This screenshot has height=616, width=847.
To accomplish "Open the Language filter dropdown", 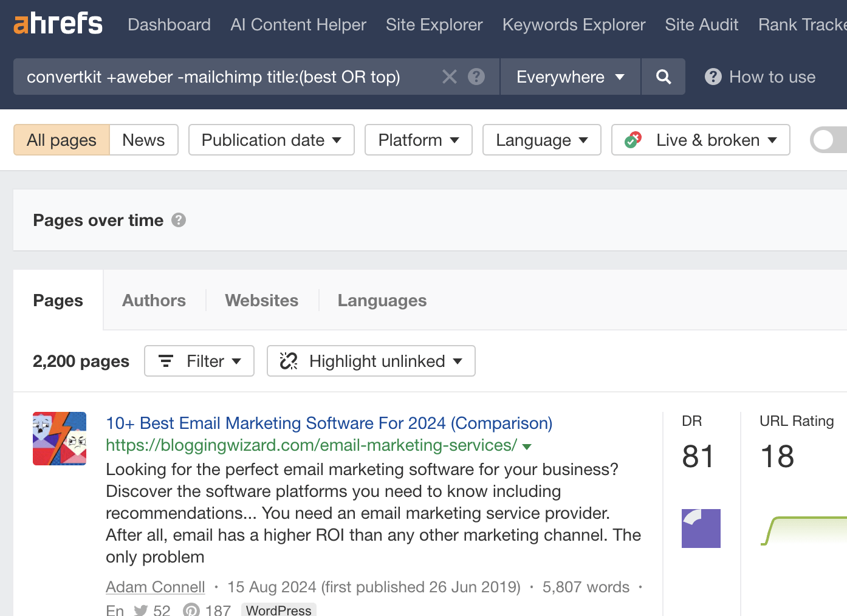I will (541, 140).
